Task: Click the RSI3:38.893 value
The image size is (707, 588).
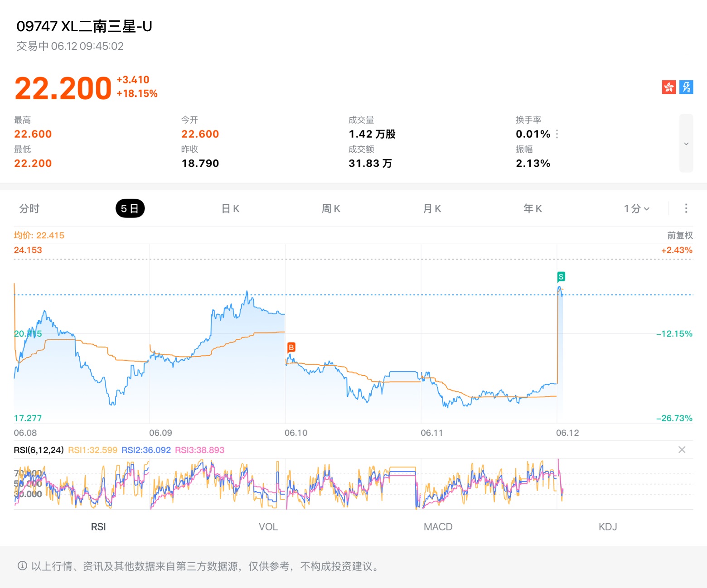Action: (199, 450)
